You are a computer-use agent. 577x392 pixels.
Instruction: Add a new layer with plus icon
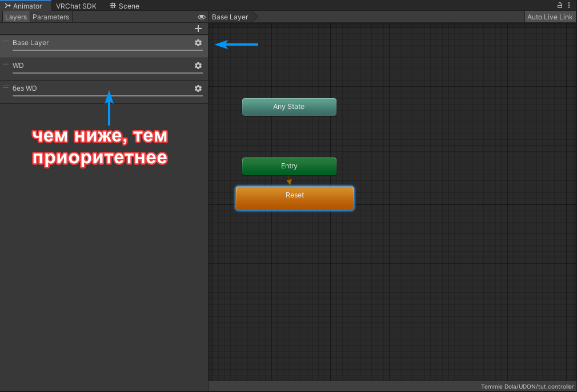198,29
